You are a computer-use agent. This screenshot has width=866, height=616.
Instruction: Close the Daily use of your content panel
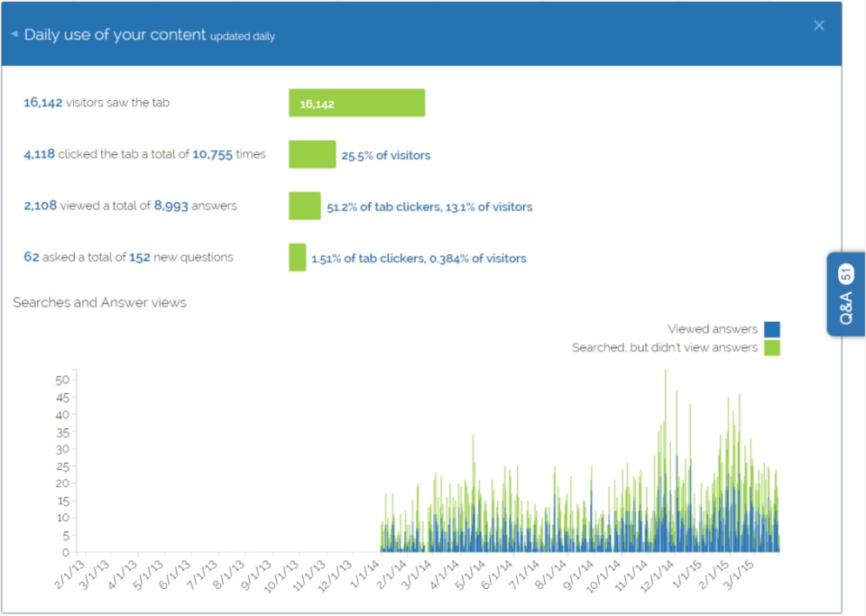point(819,25)
